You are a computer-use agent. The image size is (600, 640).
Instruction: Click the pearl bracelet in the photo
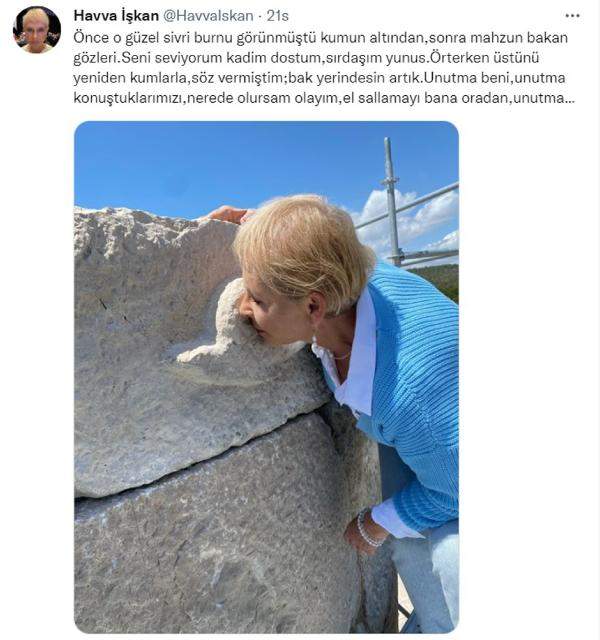(x=367, y=531)
